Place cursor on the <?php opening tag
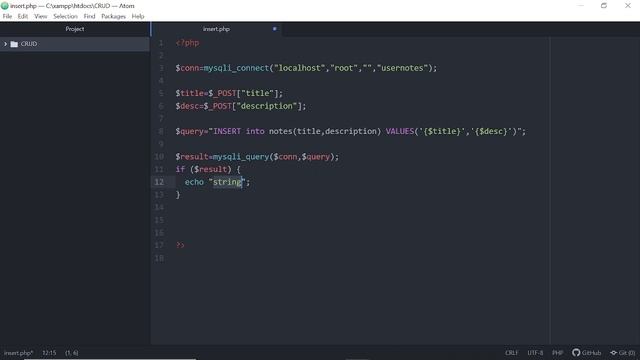The image size is (640, 360). (x=187, y=43)
